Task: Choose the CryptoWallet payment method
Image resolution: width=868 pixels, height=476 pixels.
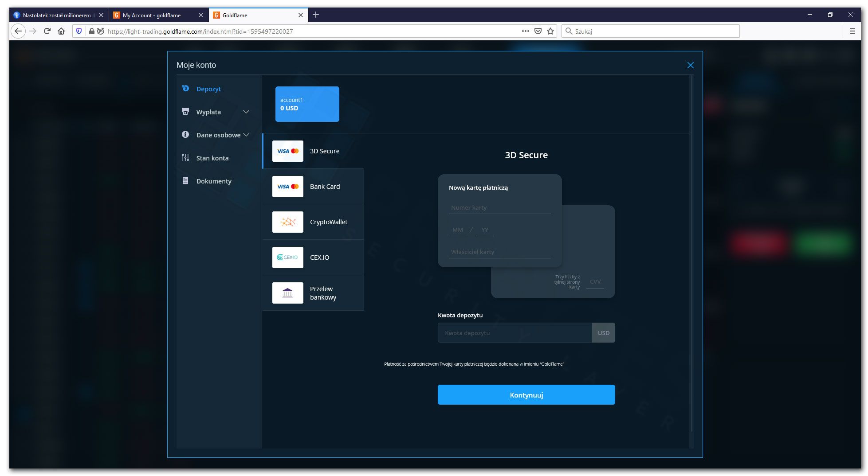Action: click(x=313, y=222)
